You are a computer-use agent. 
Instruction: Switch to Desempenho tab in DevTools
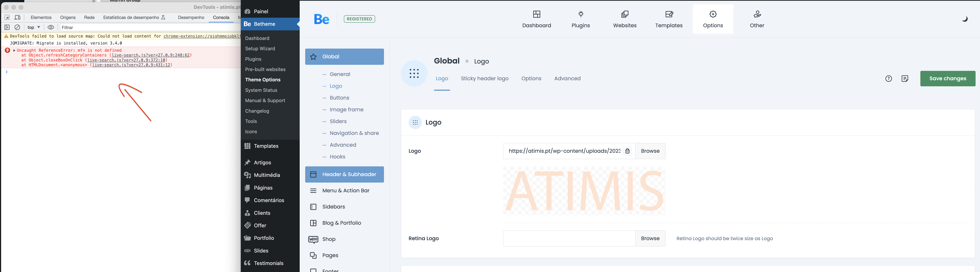[x=191, y=17]
